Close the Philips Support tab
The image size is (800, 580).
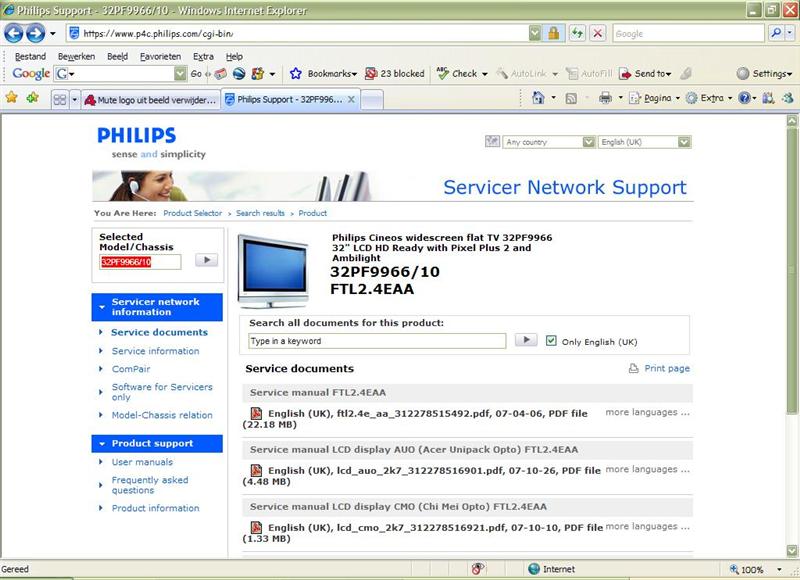coord(351,99)
